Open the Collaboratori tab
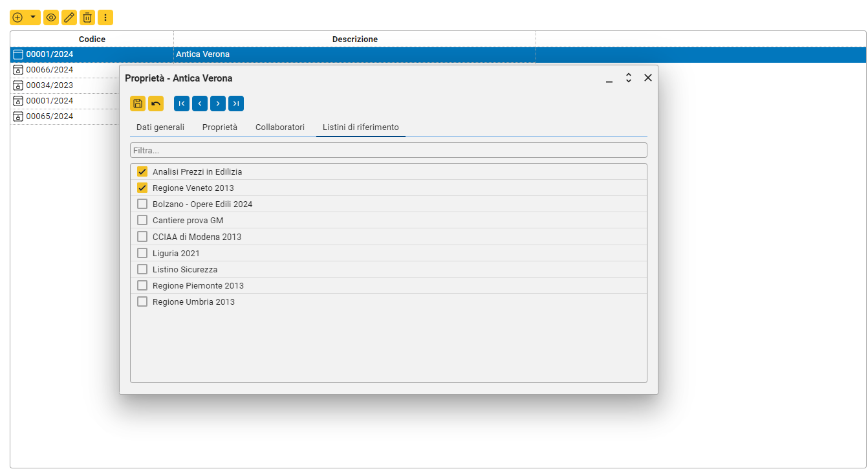 coord(279,127)
